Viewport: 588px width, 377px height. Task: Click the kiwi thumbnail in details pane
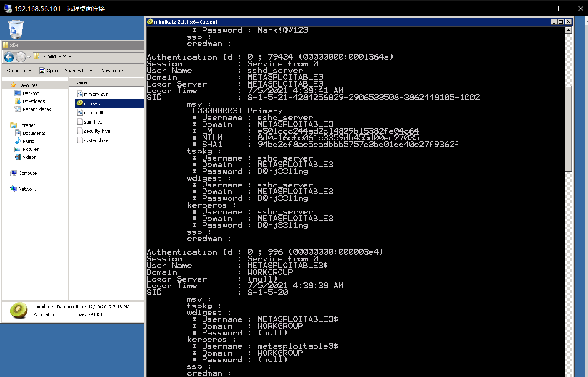(18, 311)
